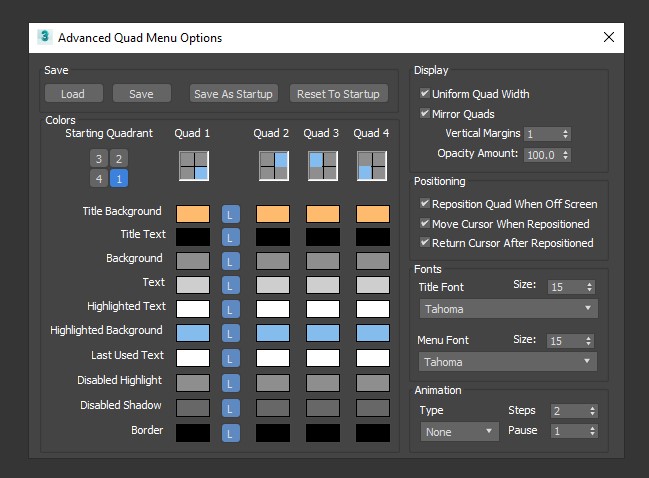Click the Save As Startup button
The width and height of the screenshot is (649, 478).
pos(233,94)
